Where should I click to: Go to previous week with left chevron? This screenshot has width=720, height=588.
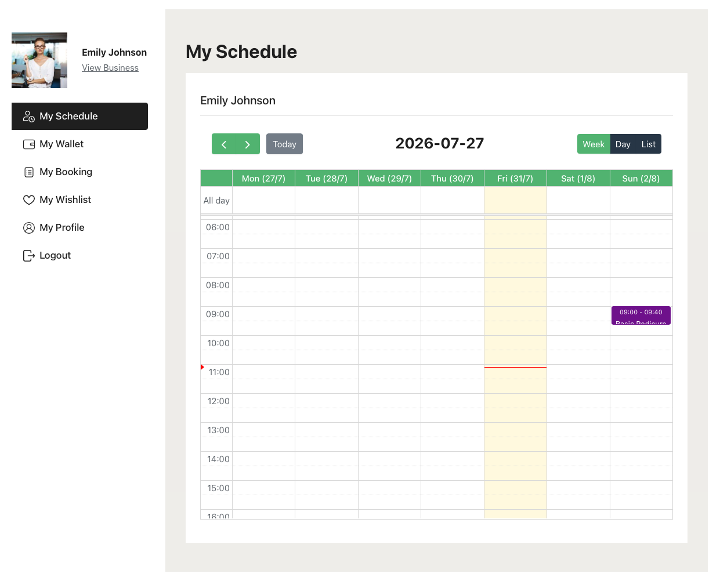[224, 144]
